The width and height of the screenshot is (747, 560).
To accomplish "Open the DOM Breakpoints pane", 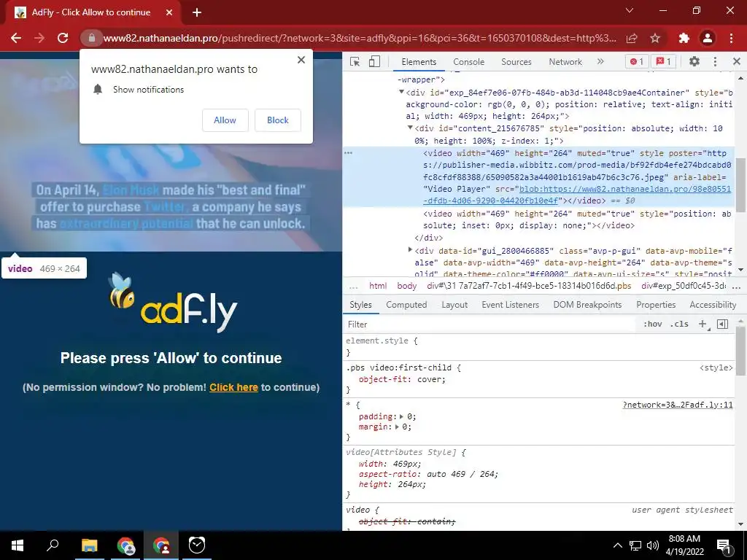I will tap(587, 305).
